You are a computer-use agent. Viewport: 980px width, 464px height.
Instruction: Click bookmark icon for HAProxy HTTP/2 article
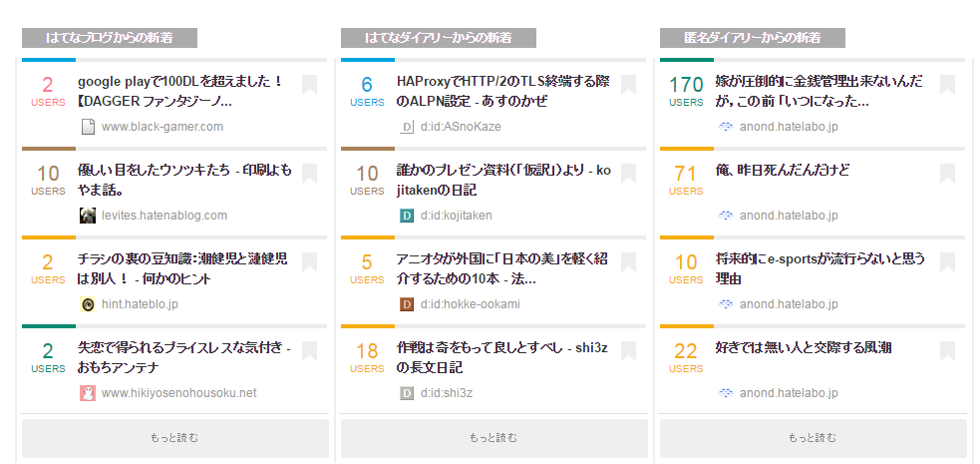(x=628, y=85)
